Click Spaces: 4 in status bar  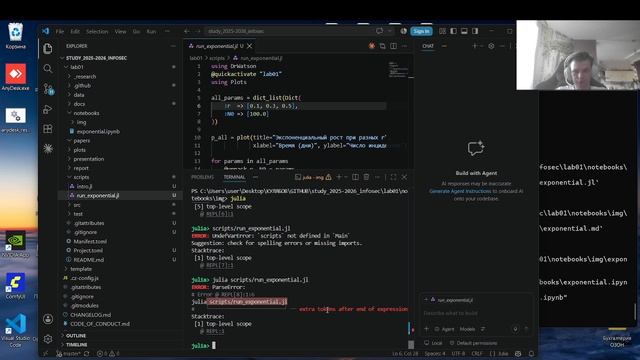(x=435, y=353)
